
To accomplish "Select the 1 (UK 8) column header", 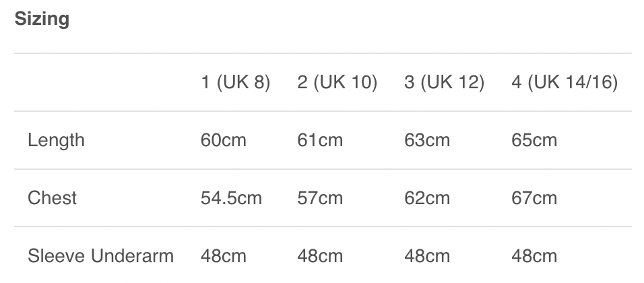I will [x=235, y=83].
